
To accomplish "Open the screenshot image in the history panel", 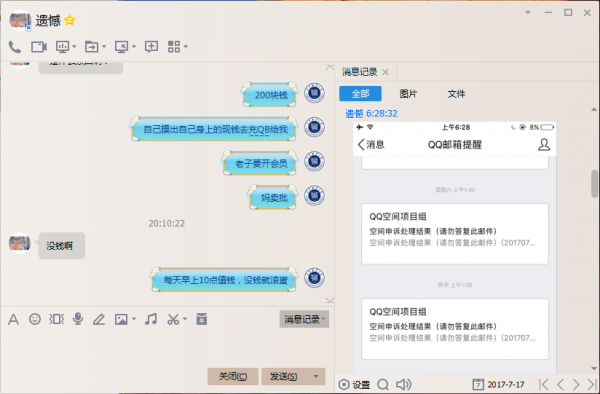I will tap(455, 248).
